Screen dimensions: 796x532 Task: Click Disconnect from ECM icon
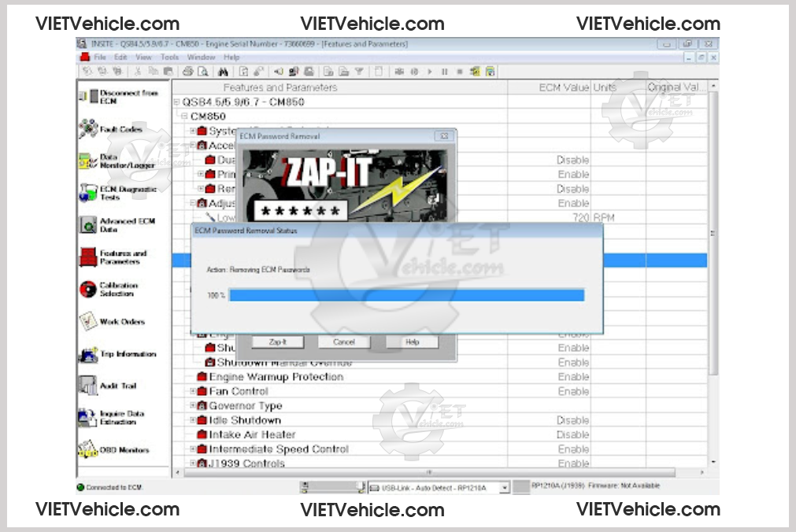(x=88, y=97)
